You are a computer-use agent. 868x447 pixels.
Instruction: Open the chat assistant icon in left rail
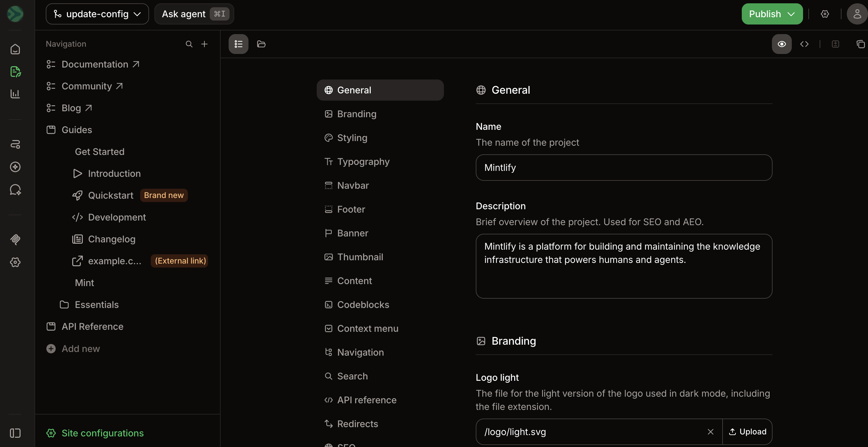[x=15, y=190]
